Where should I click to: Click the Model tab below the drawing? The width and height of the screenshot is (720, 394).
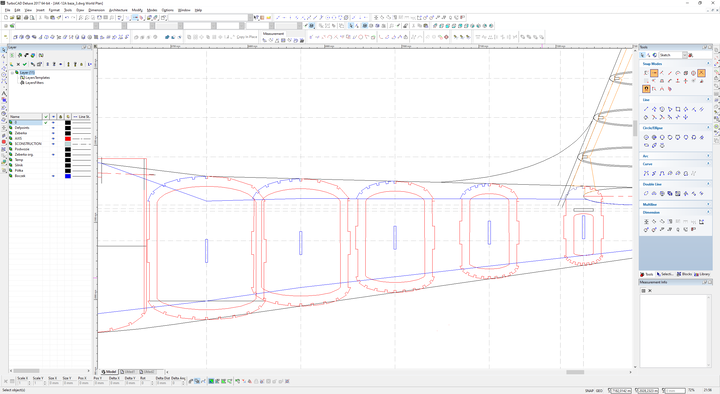[109, 372]
